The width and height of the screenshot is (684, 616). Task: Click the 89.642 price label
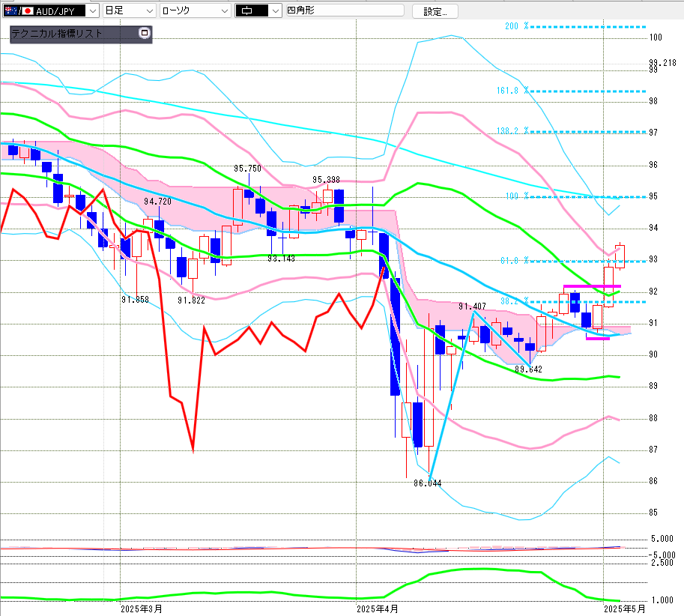[528, 369]
